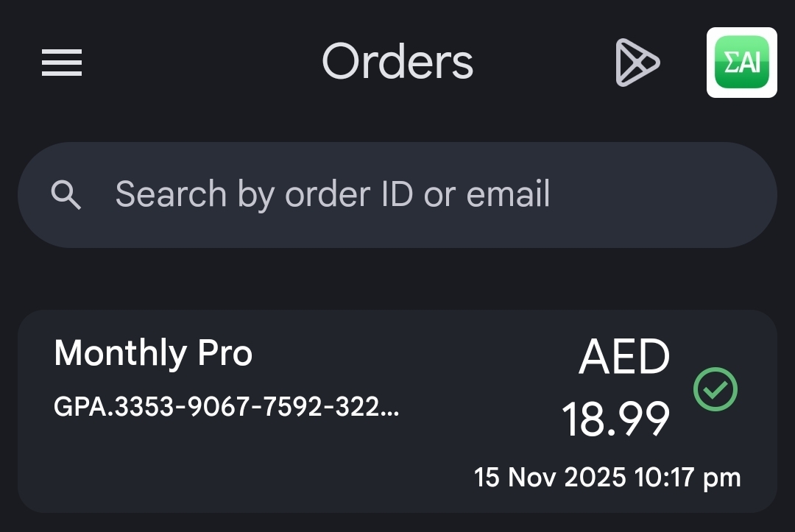Click the Google Play logo icon

pos(637,63)
